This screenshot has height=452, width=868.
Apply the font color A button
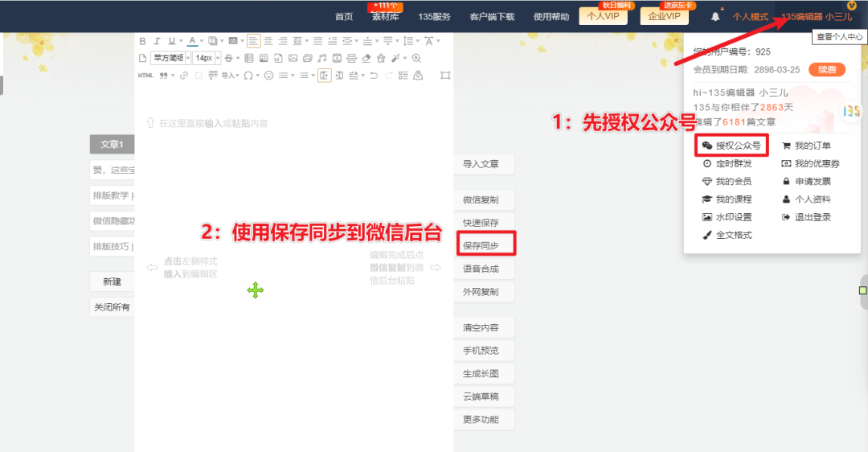(193, 41)
